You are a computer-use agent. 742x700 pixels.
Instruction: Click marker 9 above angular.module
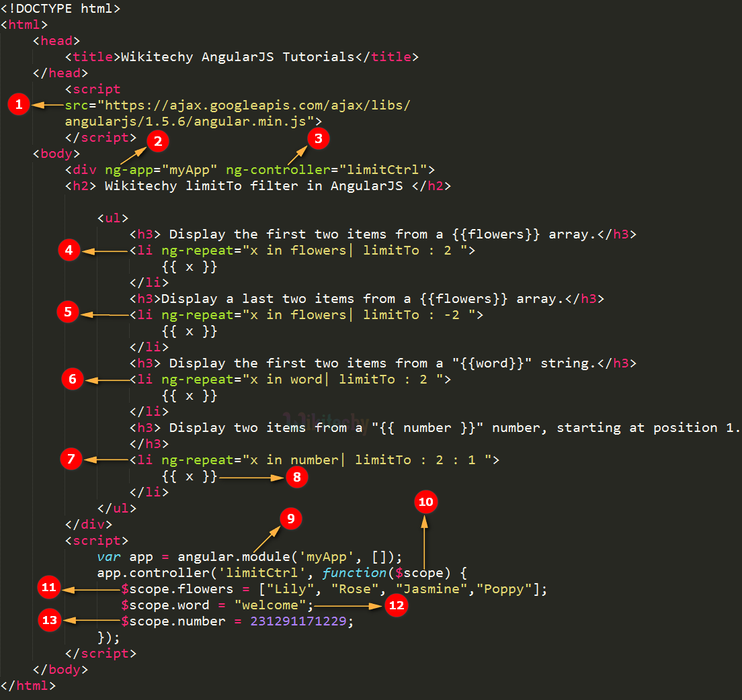(x=291, y=519)
